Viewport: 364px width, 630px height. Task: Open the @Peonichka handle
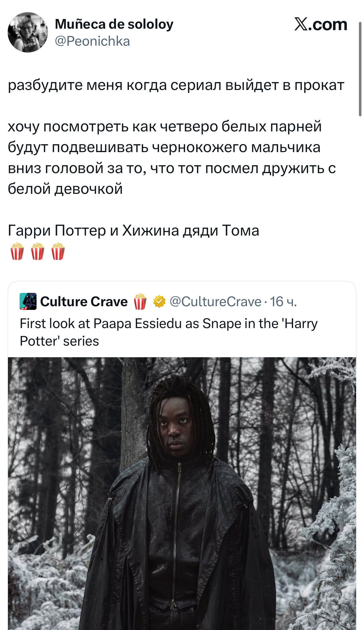point(92,41)
